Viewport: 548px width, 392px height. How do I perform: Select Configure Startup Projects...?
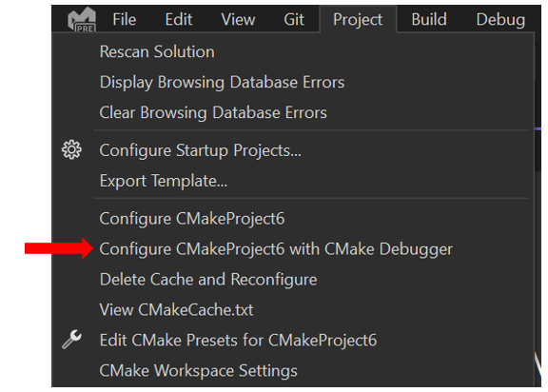294,150
